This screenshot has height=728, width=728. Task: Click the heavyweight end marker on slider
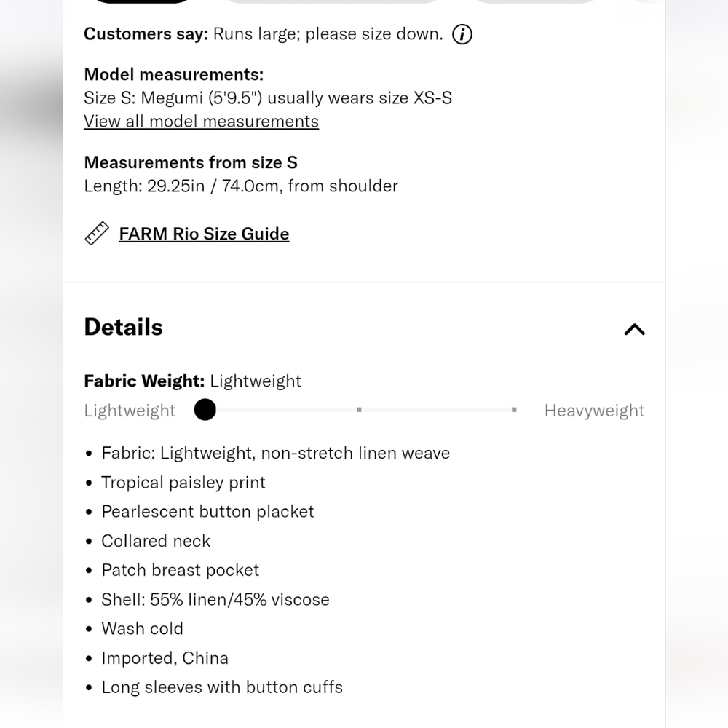pos(514,410)
